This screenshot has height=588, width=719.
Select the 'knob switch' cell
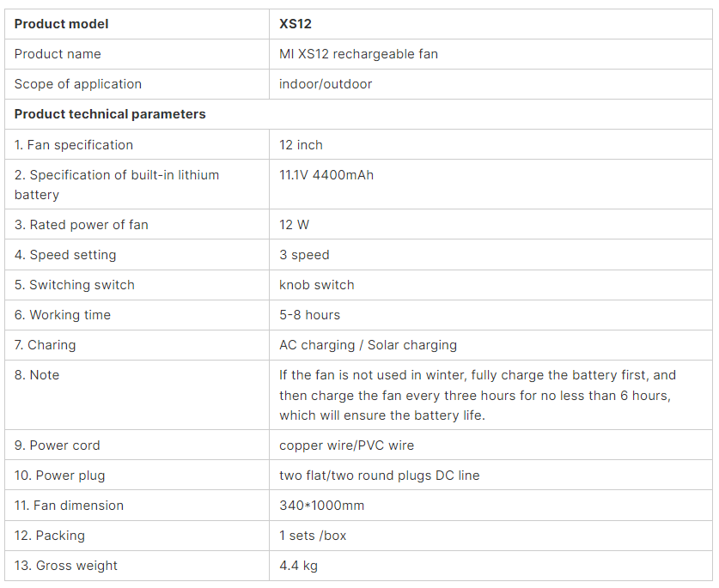click(491, 285)
